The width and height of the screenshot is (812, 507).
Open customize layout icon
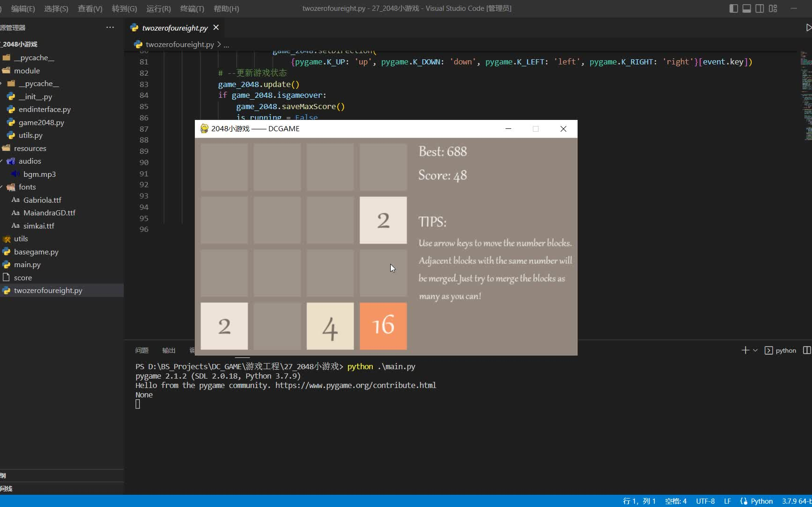point(773,8)
